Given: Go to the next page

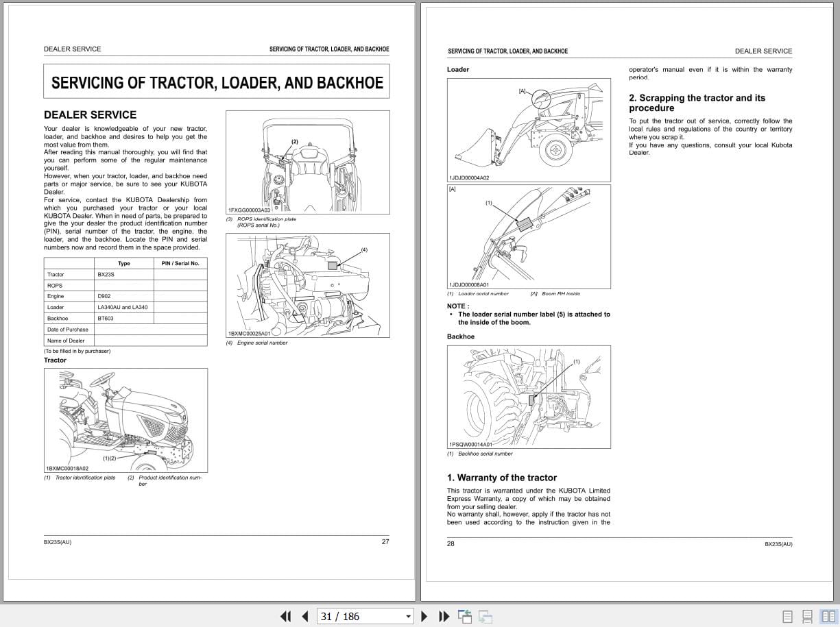Looking at the screenshot, I should tap(424, 617).
